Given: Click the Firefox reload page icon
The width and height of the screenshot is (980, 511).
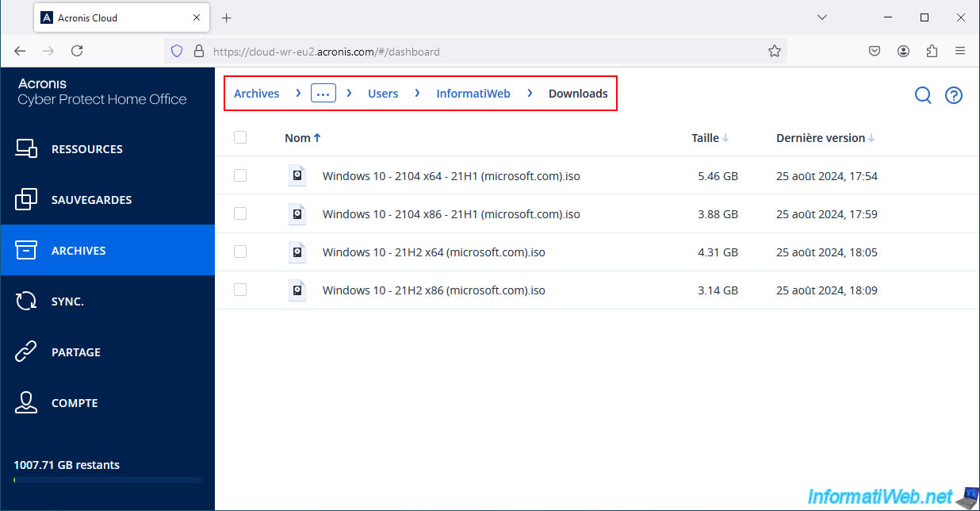Looking at the screenshot, I should pos(77,51).
